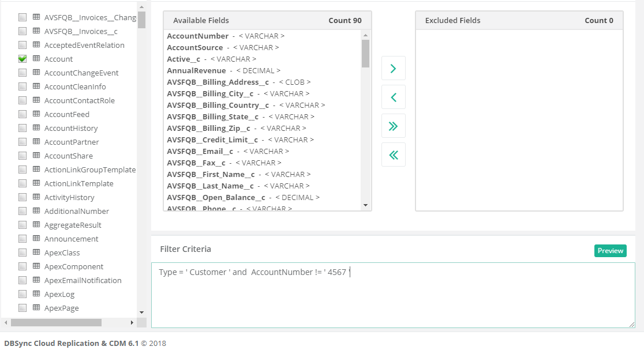Enable the AccountChangeEvent checkbox

pos(23,73)
